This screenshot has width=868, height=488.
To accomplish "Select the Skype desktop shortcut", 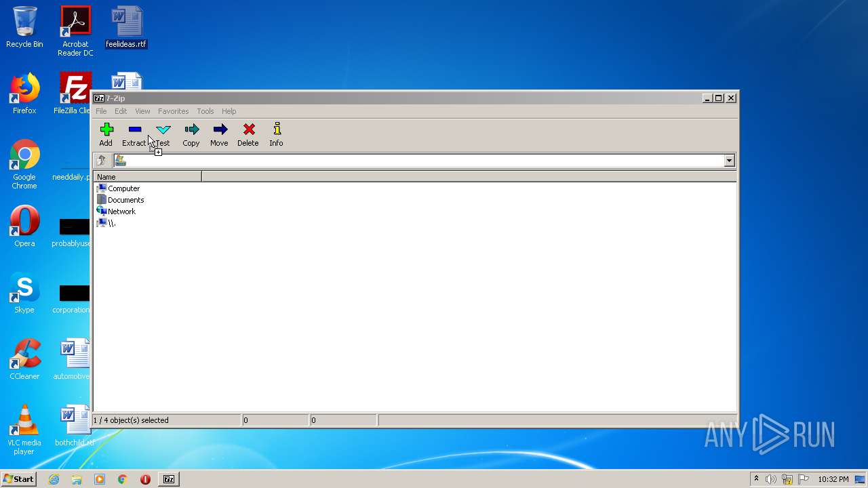I will tap(24, 293).
